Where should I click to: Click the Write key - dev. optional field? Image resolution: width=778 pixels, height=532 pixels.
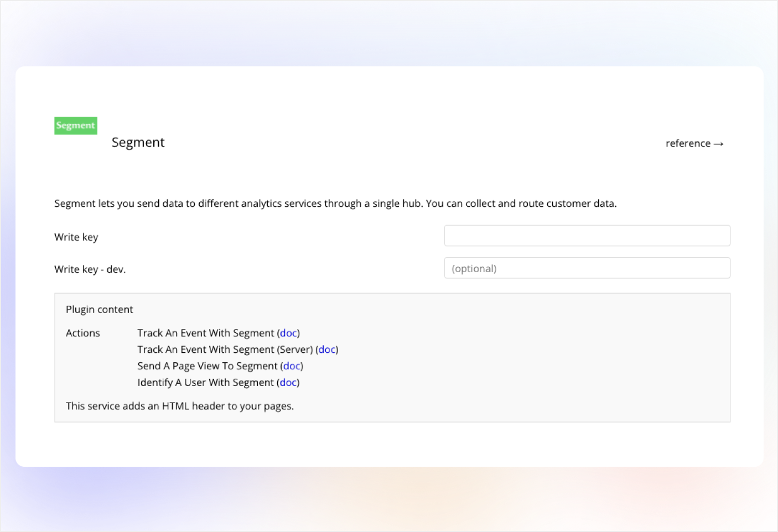587,268
